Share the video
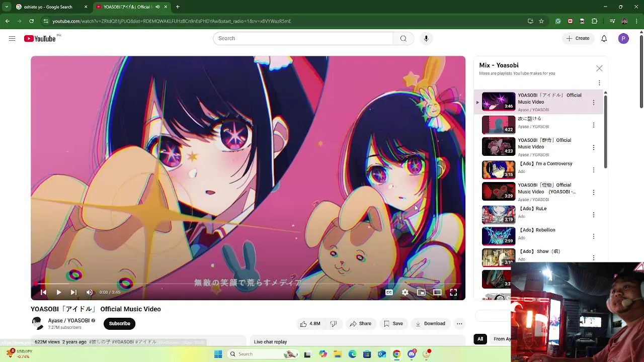The width and height of the screenshot is (644, 362). coord(360,324)
